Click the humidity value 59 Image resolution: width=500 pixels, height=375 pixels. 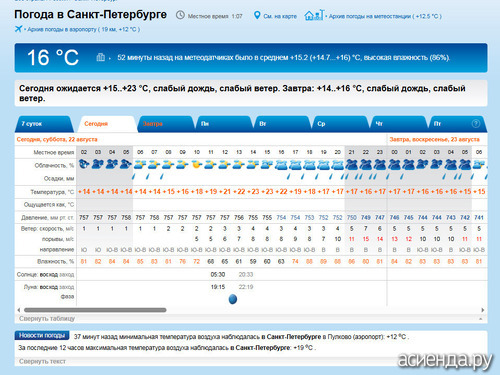(253, 262)
